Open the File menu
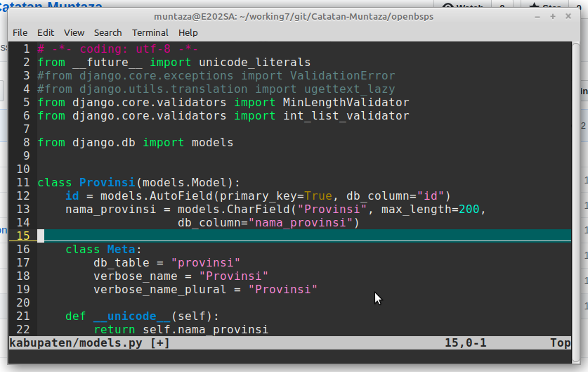The height and width of the screenshot is (372, 588). [x=20, y=32]
